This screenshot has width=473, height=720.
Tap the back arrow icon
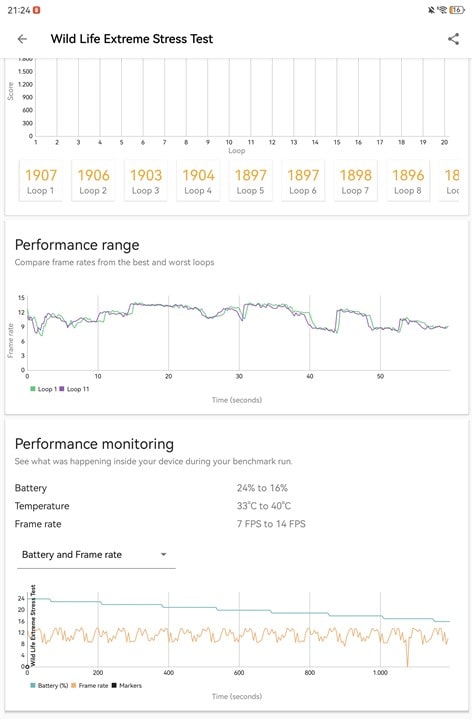(22, 39)
